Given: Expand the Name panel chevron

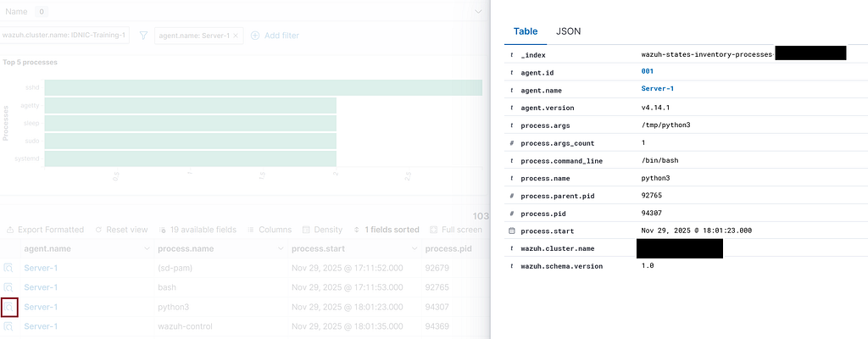Looking at the screenshot, I should click(479, 12).
